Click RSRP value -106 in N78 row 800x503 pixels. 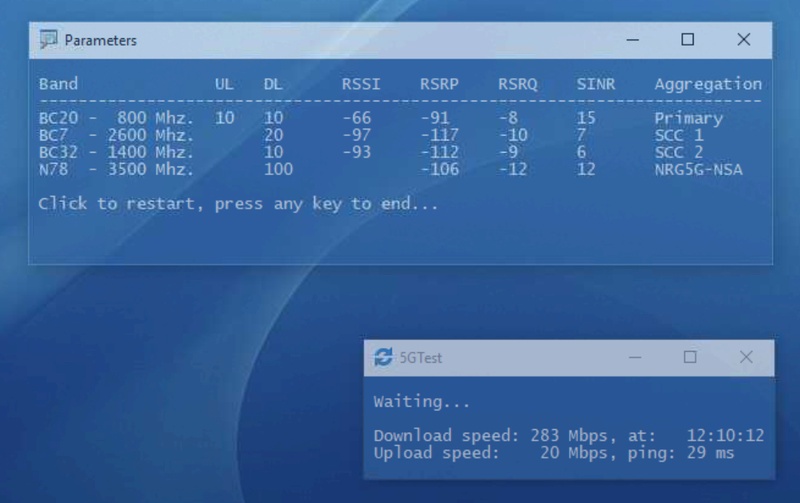click(x=440, y=169)
